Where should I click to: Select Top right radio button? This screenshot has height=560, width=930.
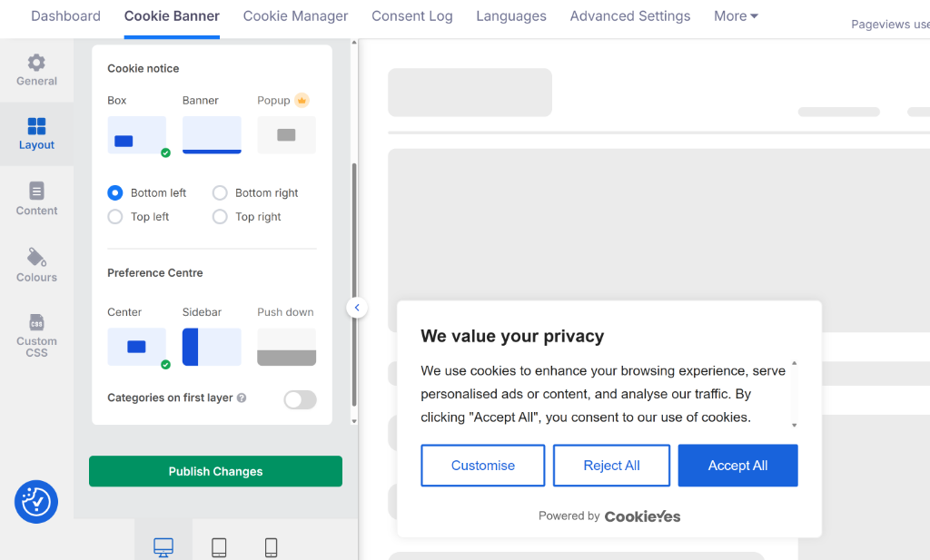[x=220, y=217]
